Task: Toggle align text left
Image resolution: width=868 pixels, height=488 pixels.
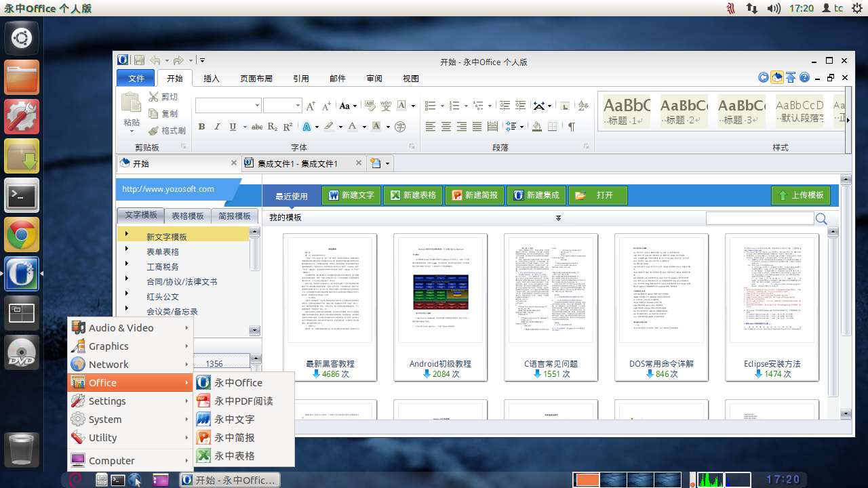Action: 431,127
